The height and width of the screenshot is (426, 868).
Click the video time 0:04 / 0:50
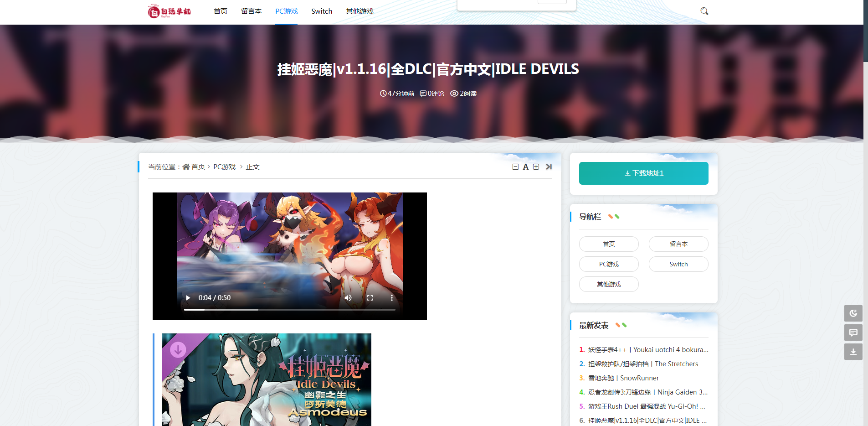click(215, 298)
